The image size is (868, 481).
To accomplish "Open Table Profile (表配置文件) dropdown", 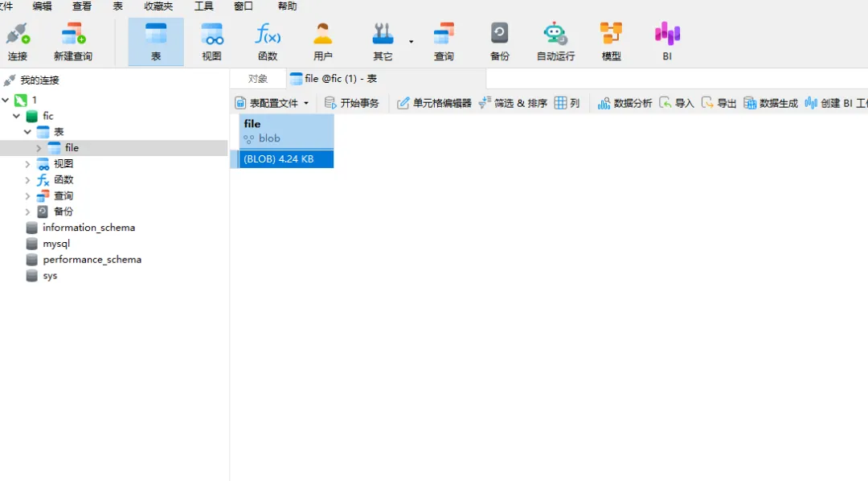I will pyautogui.click(x=272, y=103).
